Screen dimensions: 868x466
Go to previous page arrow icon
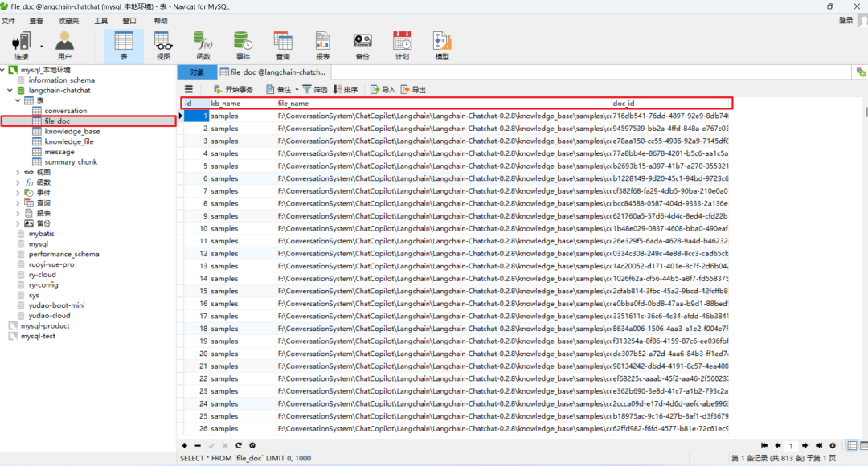click(778, 446)
